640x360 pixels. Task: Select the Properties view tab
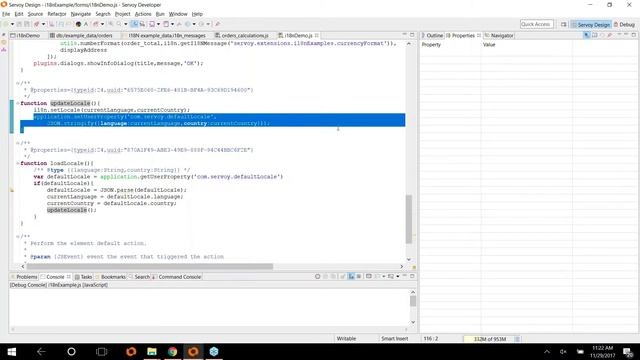point(463,36)
